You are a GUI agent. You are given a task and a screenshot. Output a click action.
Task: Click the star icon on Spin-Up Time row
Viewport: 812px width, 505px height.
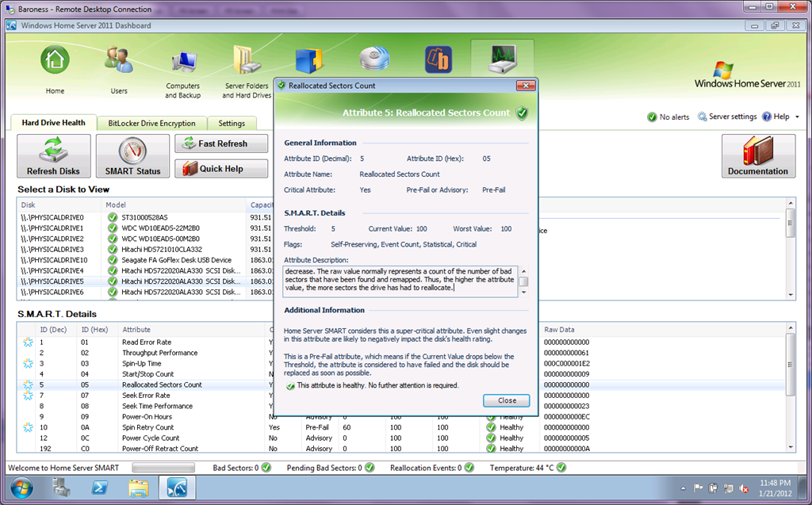(x=28, y=364)
